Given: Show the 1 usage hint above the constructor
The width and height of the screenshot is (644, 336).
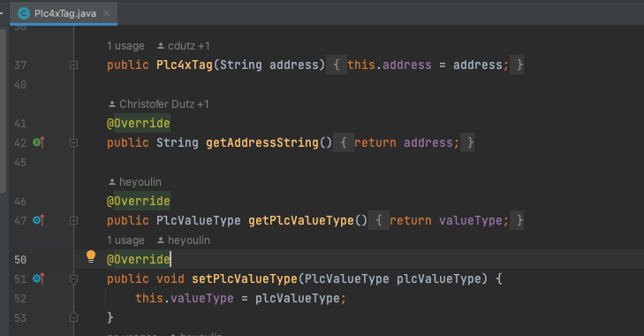Looking at the screenshot, I should [x=125, y=46].
